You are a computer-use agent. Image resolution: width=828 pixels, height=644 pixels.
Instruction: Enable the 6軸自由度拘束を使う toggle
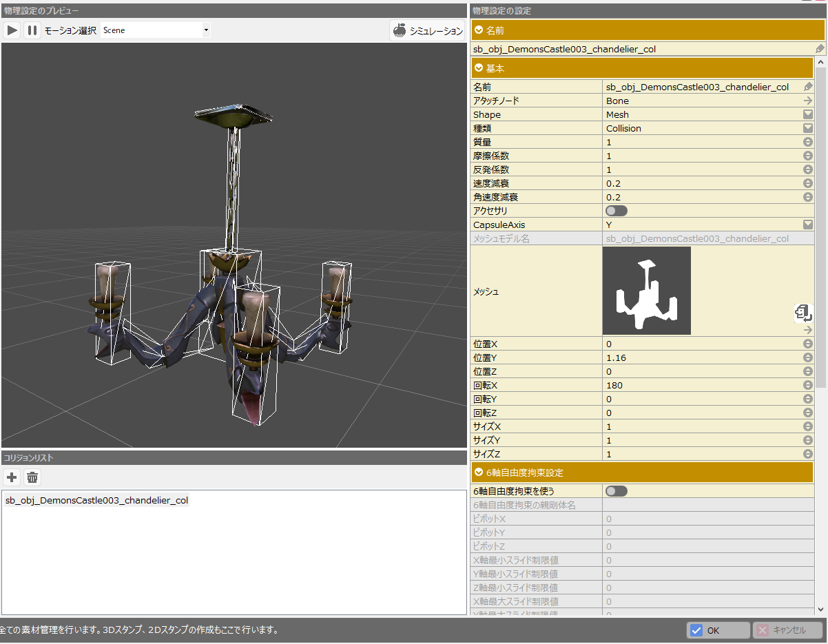(x=616, y=491)
